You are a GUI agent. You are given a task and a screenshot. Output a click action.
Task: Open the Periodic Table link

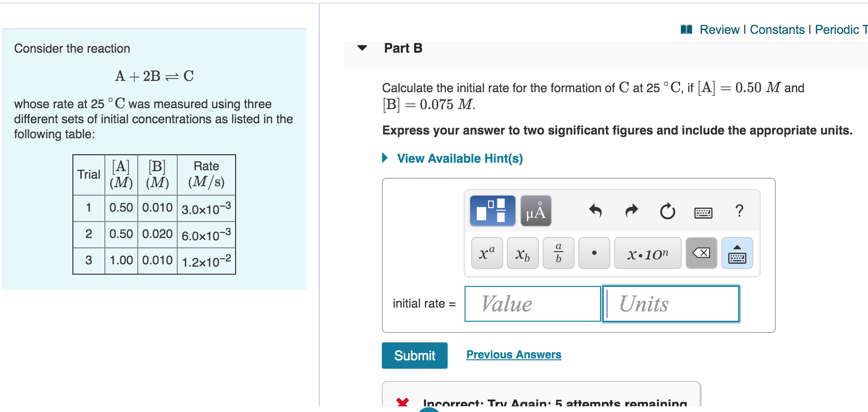pyautogui.click(x=841, y=29)
